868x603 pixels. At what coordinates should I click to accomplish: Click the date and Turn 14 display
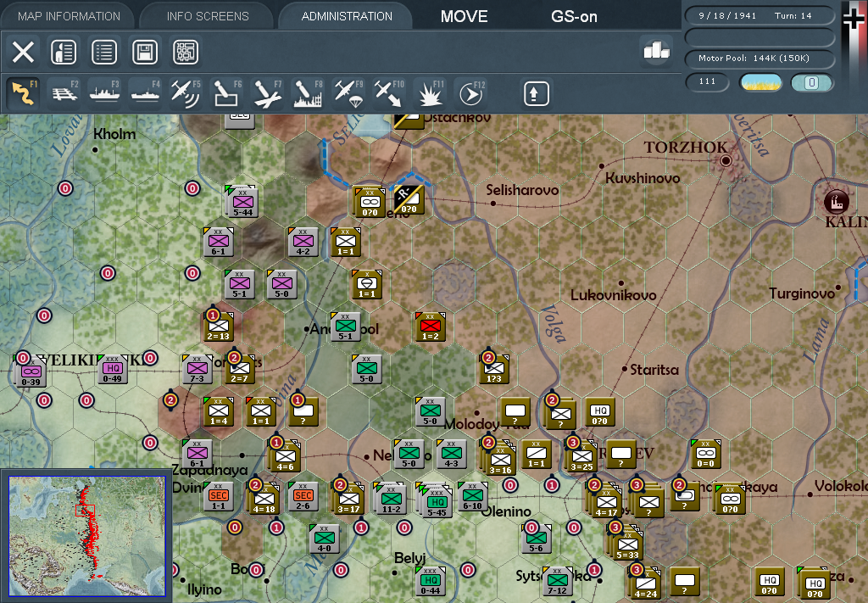pos(759,15)
